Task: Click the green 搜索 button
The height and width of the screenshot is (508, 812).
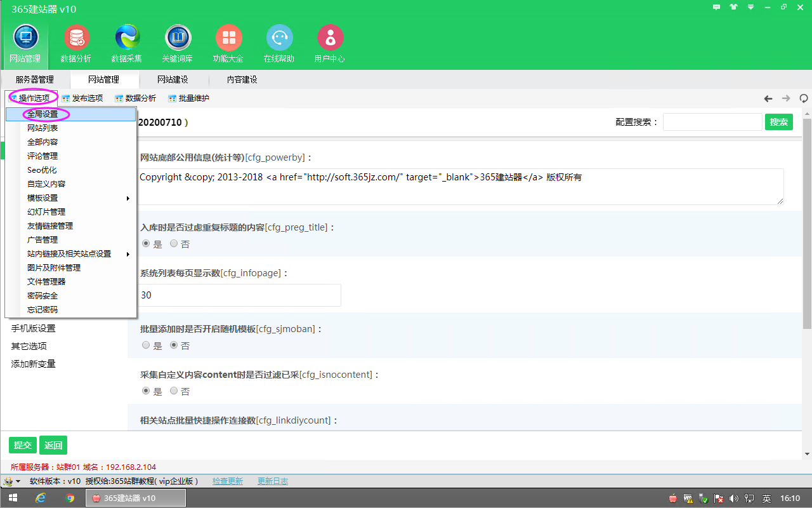Action: coord(779,122)
